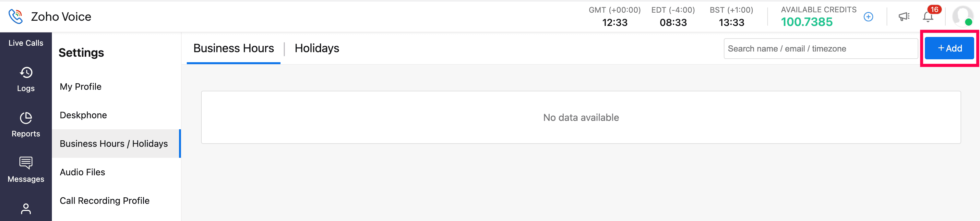
Task: Click the Zoho Voice phone logo
Action: 16,16
